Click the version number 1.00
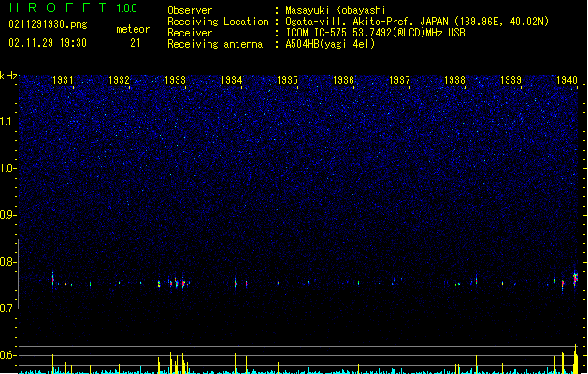This screenshot has height=374, width=588. pyautogui.click(x=127, y=8)
